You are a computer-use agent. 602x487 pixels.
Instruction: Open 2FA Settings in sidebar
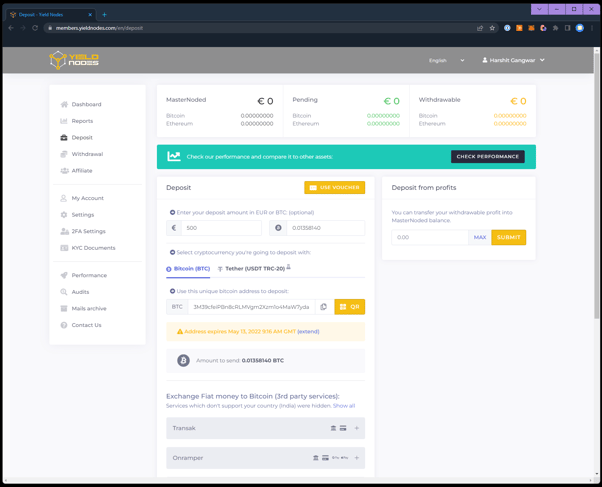[88, 231]
